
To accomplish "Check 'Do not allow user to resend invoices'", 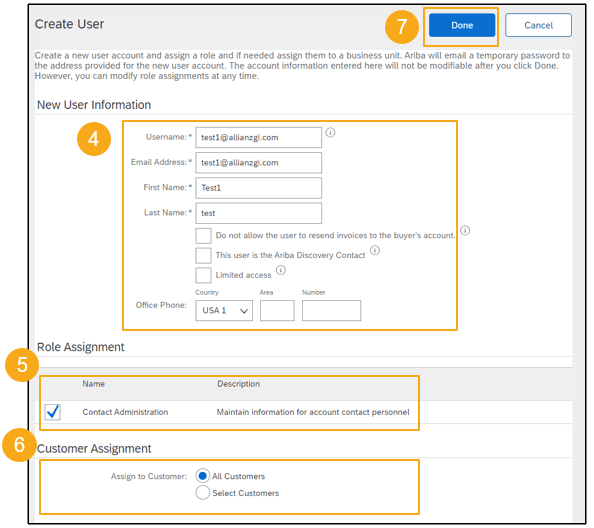I will point(203,236).
